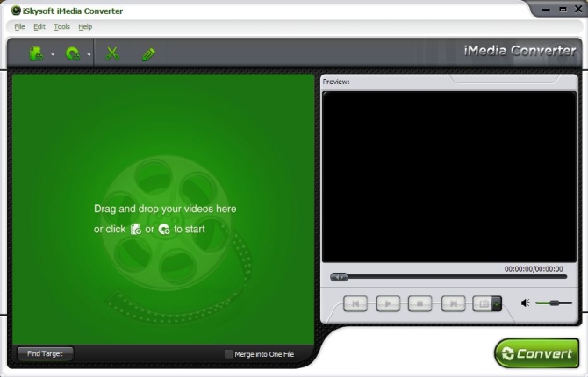Click the load-disc icon in the drop area
This screenshot has height=377, width=588.
pyautogui.click(x=163, y=230)
